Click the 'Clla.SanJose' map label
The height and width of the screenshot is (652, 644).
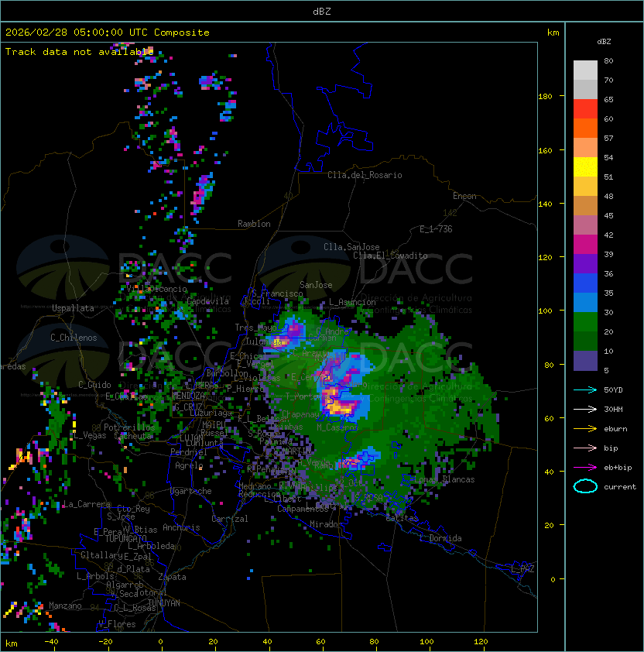click(351, 247)
